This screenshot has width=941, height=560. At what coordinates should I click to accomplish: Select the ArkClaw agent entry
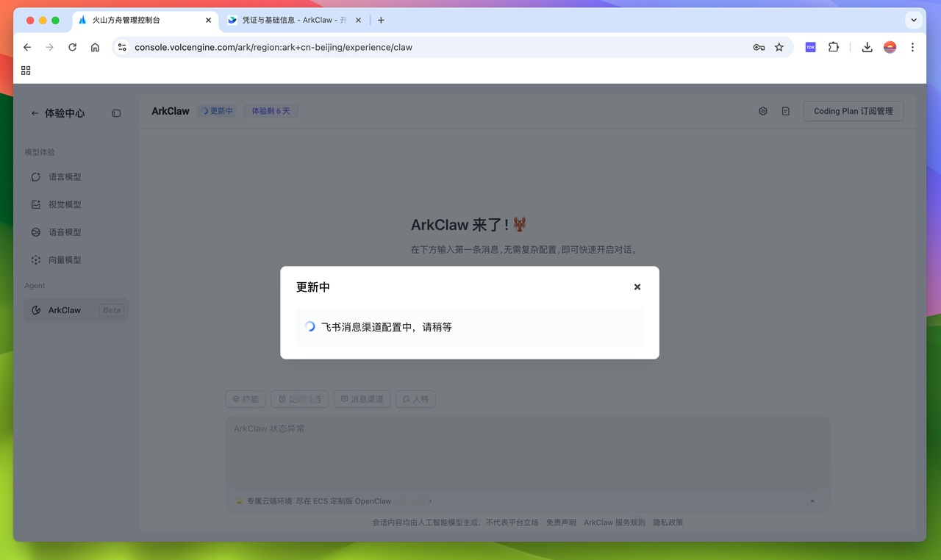pyautogui.click(x=64, y=309)
